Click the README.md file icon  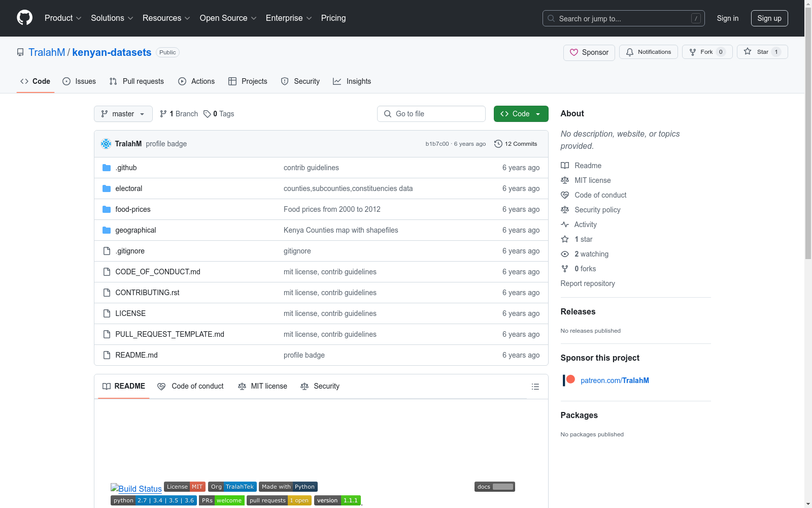[x=107, y=355]
